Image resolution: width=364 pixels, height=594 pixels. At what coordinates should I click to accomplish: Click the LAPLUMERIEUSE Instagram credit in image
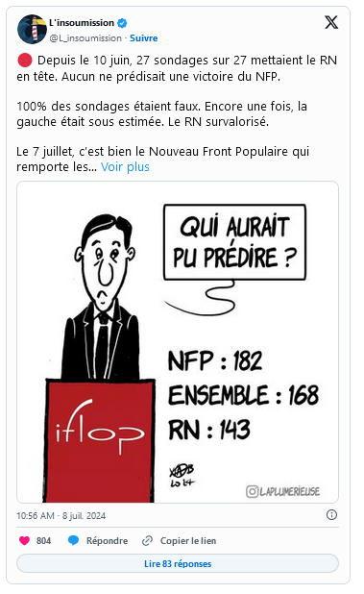click(x=283, y=491)
